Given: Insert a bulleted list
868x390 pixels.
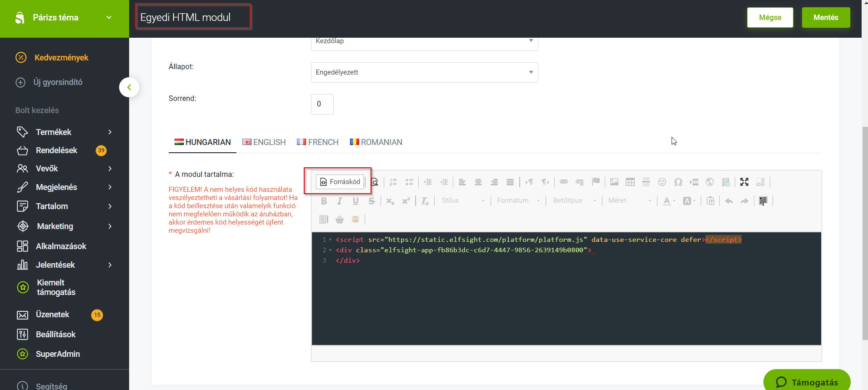Looking at the screenshot, I should pos(409,182).
